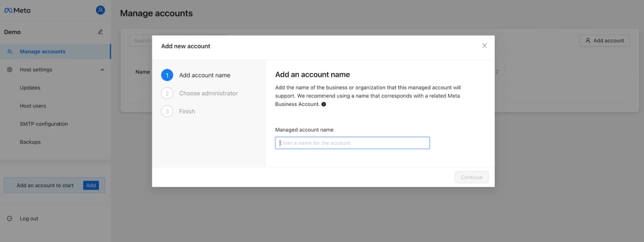The image size is (644, 242).
Task: Click the blue Add button in sidebar
Action: pyautogui.click(x=91, y=185)
